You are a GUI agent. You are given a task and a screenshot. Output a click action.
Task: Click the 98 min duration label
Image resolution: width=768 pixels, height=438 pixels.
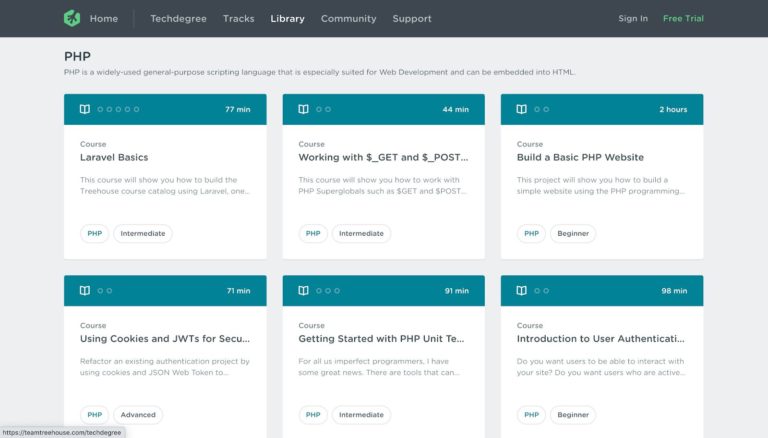(x=674, y=291)
